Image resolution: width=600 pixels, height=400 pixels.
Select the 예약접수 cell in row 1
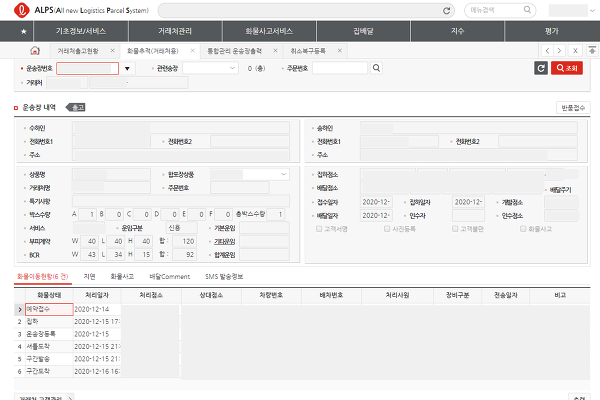click(49, 309)
